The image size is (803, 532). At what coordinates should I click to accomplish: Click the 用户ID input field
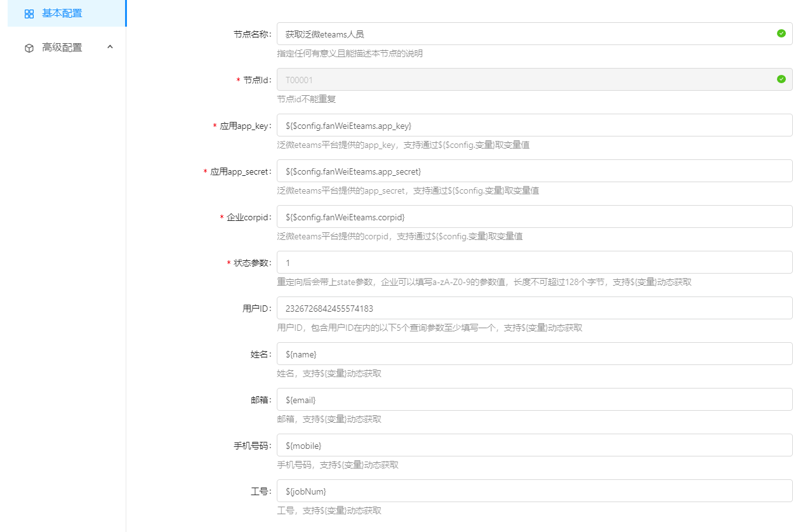[534, 308]
